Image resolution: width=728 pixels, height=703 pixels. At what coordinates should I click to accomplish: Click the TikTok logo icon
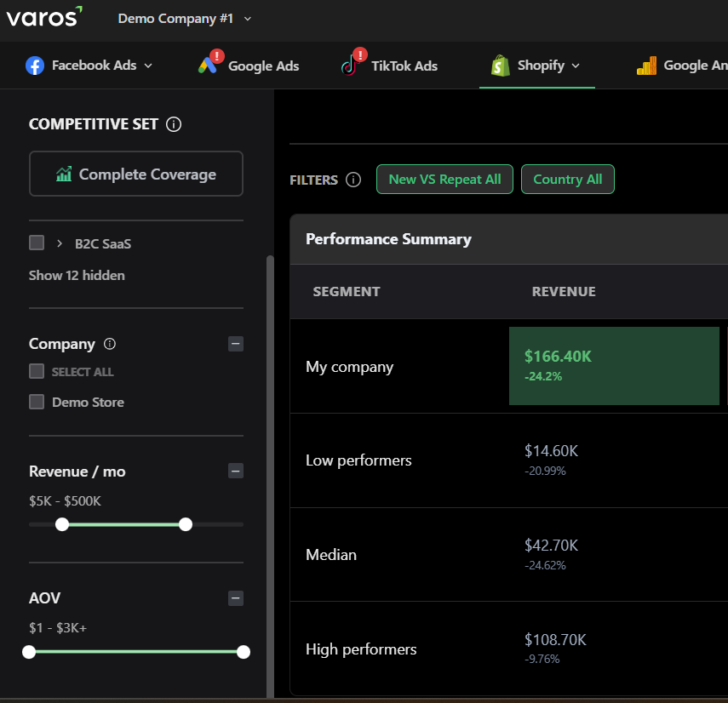point(350,66)
